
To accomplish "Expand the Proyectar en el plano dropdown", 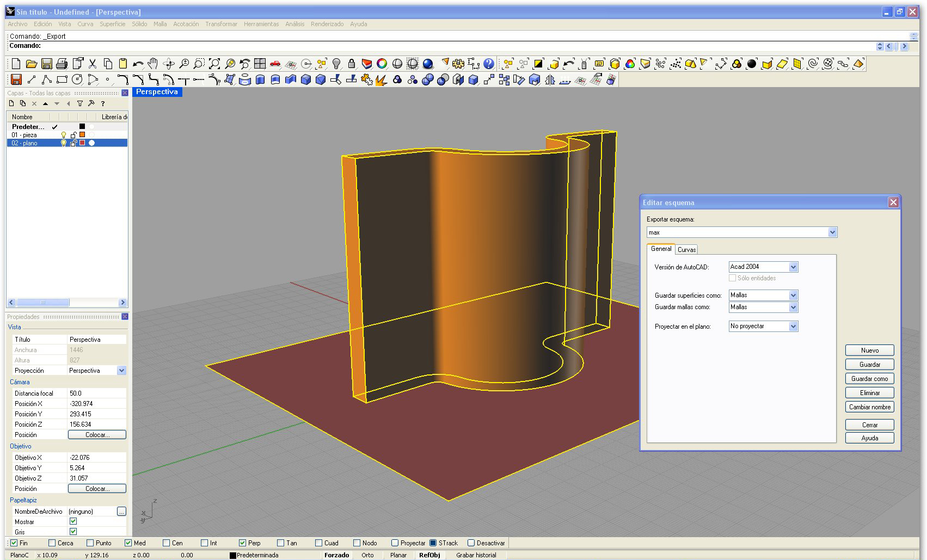I will pos(793,326).
